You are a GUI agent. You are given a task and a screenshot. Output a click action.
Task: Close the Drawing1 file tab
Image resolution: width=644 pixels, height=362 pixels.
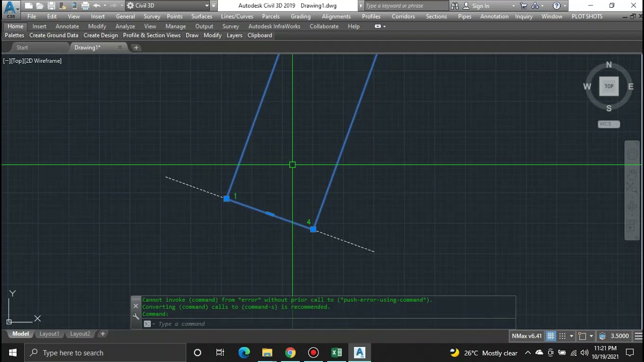click(120, 47)
